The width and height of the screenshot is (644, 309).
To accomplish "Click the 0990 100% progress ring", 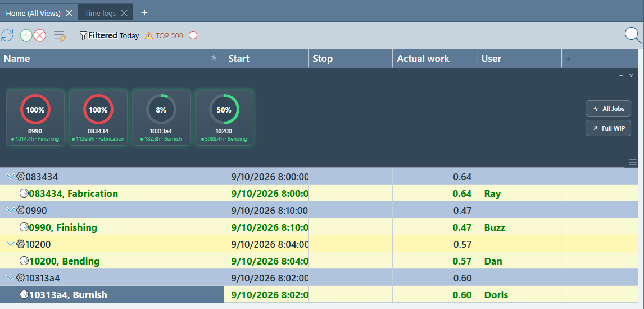I will coord(35,109).
